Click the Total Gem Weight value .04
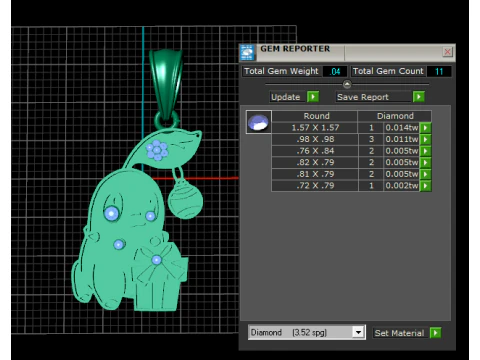The width and height of the screenshot is (480, 360). click(335, 71)
